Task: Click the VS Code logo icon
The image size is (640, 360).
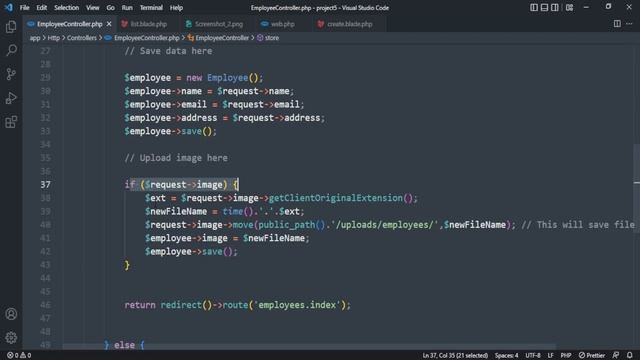Action: 9,7
